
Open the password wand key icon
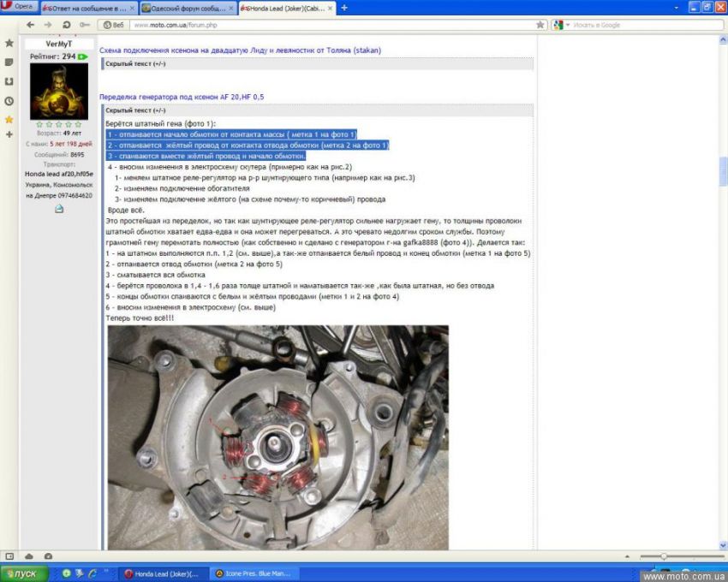click(85, 25)
